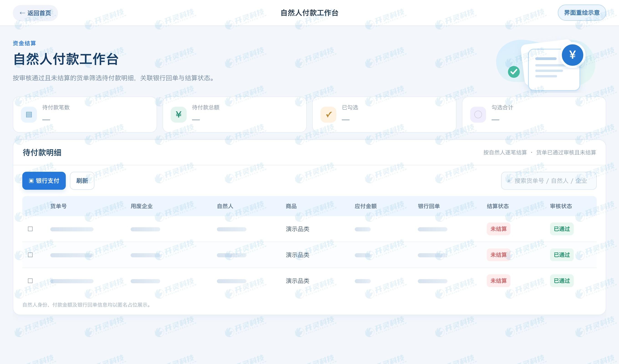Click the 勾选合计 card label
The width and height of the screenshot is (619, 364).
click(502, 107)
